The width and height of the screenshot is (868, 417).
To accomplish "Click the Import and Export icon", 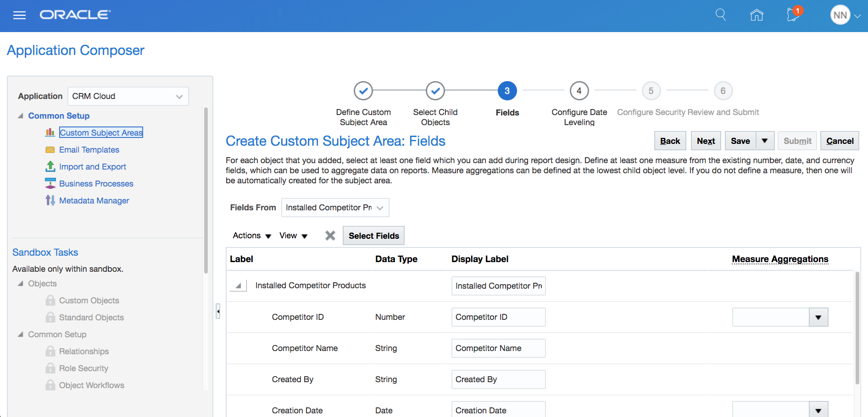I will pyautogui.click(x=50, y=166).
